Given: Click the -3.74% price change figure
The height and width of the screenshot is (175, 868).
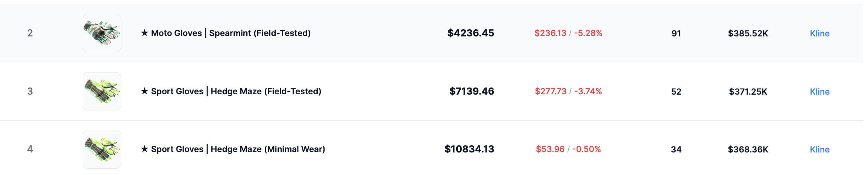Looking at the screenshot, I should coord(587,91).
